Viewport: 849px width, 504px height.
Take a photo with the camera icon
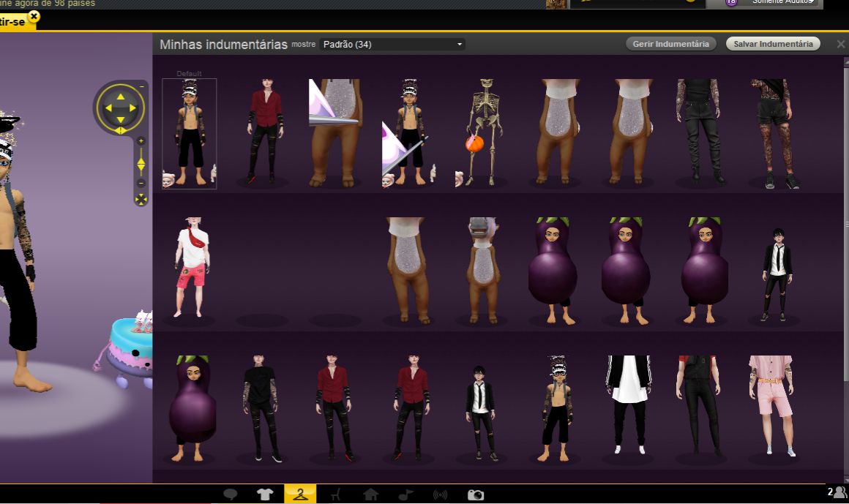[x=476, y=494]
